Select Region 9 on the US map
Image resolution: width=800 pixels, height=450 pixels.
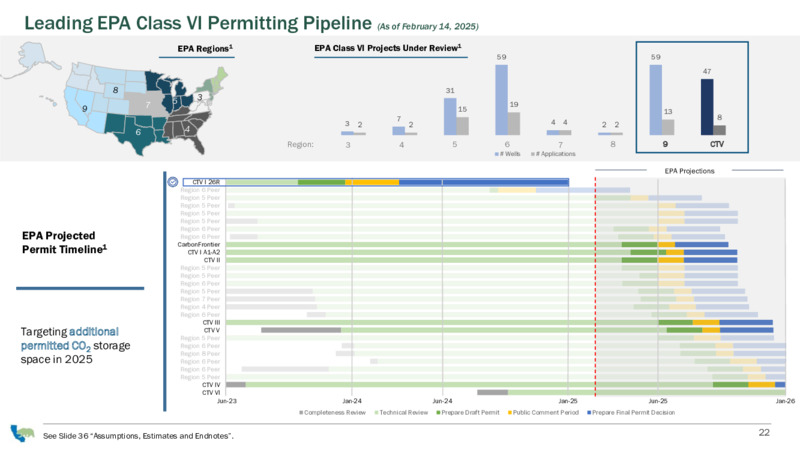(85, 109)
